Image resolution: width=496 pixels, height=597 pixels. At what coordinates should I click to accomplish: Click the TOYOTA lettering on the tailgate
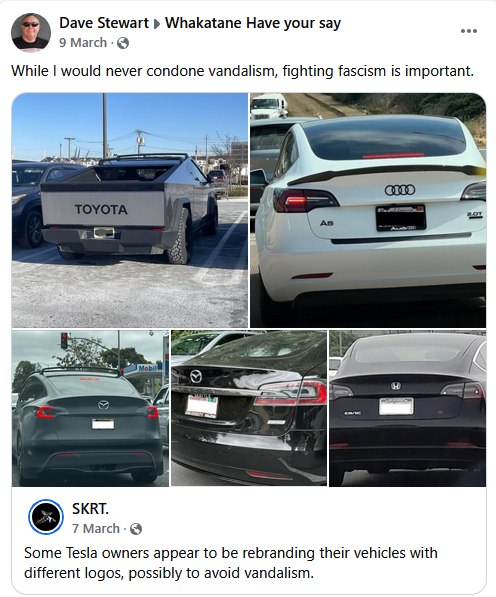click(x=101, y=209)
